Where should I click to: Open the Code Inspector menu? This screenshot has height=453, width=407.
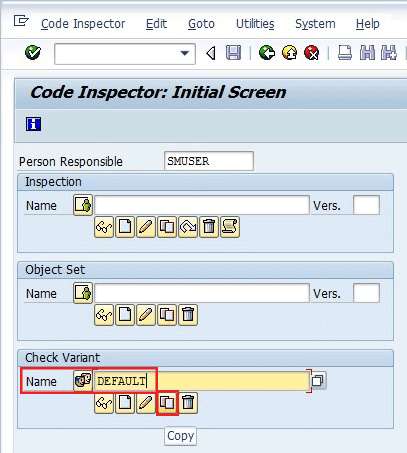click(x=83, y=24)
